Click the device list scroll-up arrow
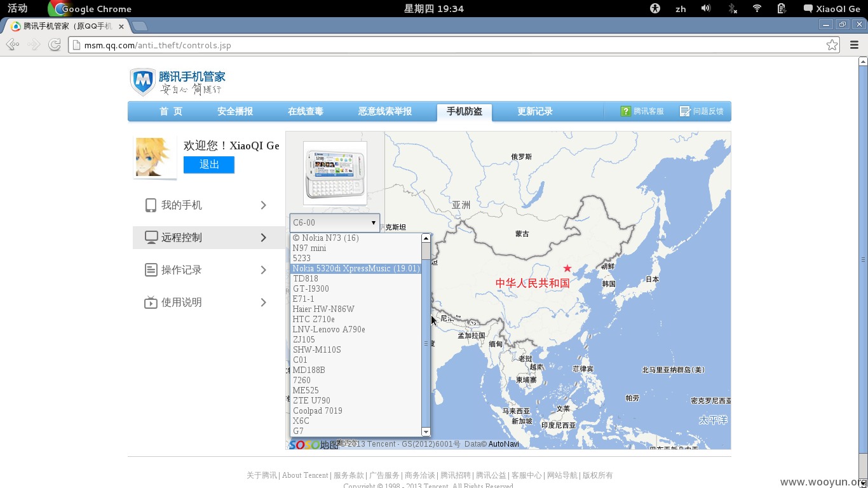The image size is (868, 488). point(426,238)
